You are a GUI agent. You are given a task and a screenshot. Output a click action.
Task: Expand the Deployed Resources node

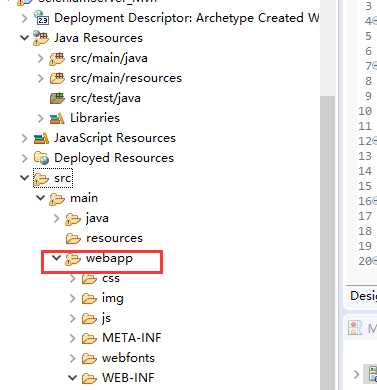click(24, 158)
